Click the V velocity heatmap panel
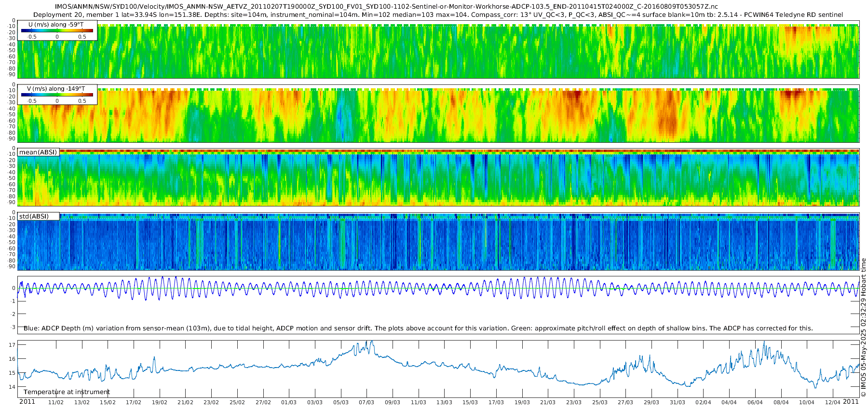 [438, 113]
